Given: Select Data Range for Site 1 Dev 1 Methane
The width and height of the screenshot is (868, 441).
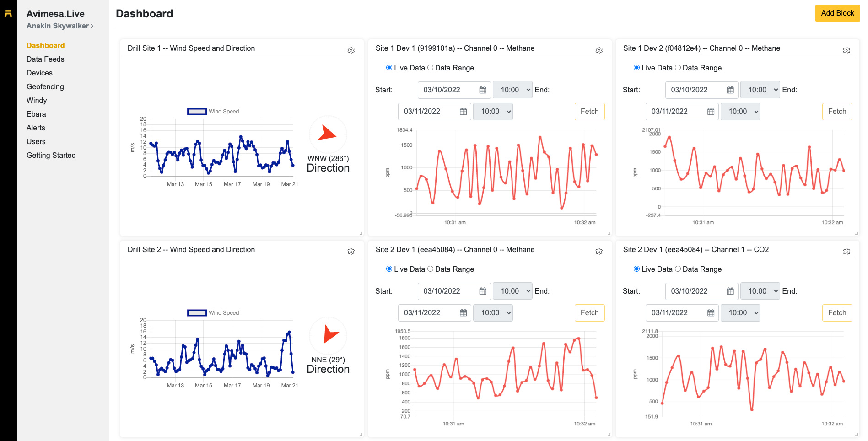Looking at the screenshot, I should (431, 68).
